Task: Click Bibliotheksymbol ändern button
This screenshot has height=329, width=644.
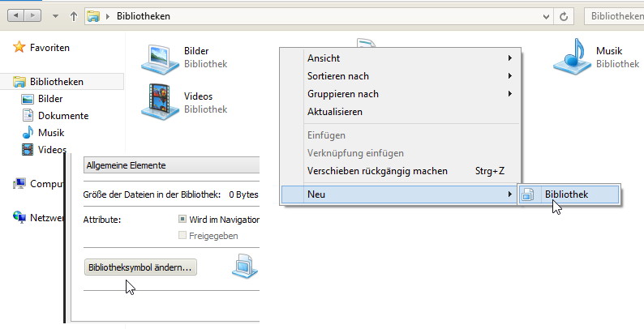Action: tap(140, 267)
